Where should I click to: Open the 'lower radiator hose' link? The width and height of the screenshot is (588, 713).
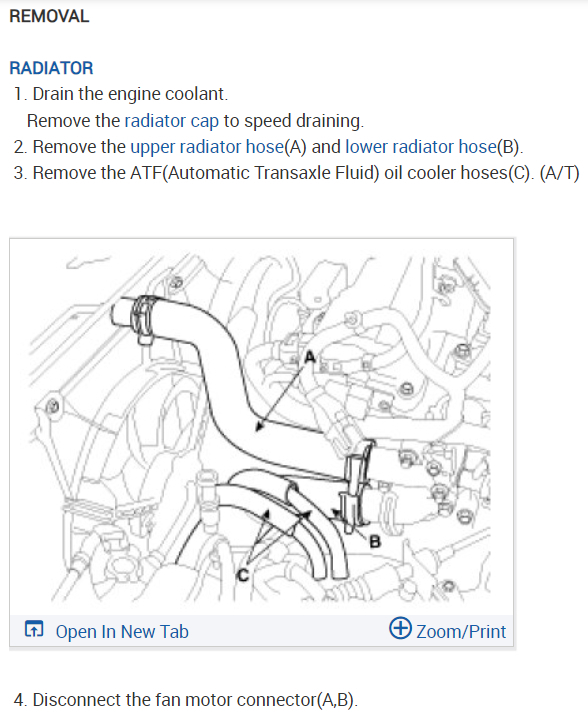pyautogui.click(x=421, y=147)
